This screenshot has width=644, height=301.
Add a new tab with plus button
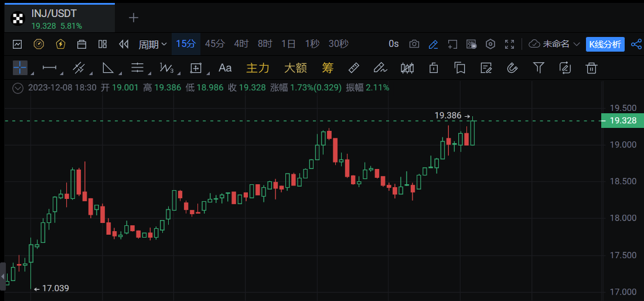[x=134, y=18]
